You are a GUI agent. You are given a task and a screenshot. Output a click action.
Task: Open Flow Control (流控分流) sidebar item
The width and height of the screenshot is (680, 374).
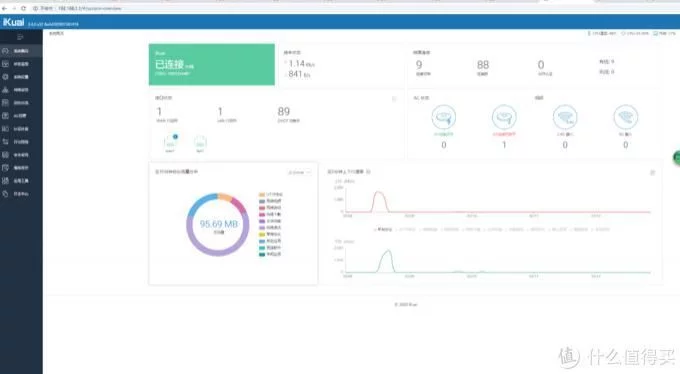click(x=21, y=103)
